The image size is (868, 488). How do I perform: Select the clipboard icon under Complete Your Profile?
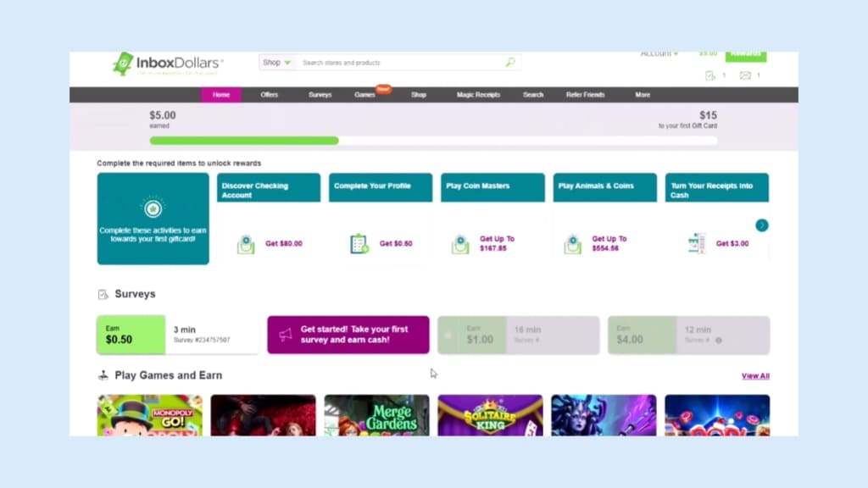[x=359, y=243]
